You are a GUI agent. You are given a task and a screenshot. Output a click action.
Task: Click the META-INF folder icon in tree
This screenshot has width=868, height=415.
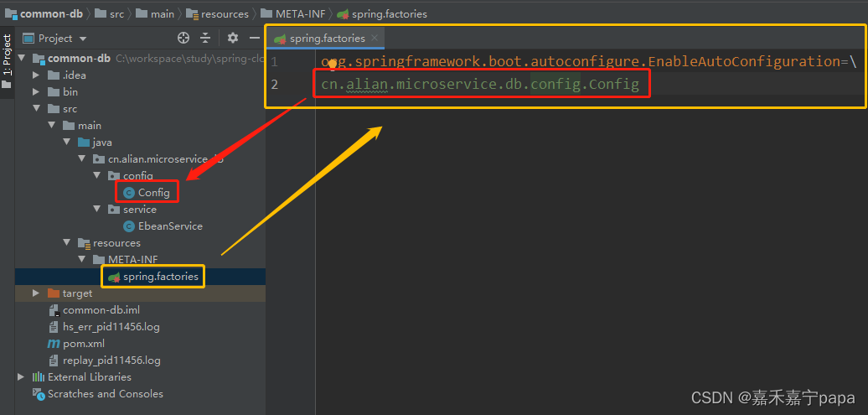[x=99, y=259]
